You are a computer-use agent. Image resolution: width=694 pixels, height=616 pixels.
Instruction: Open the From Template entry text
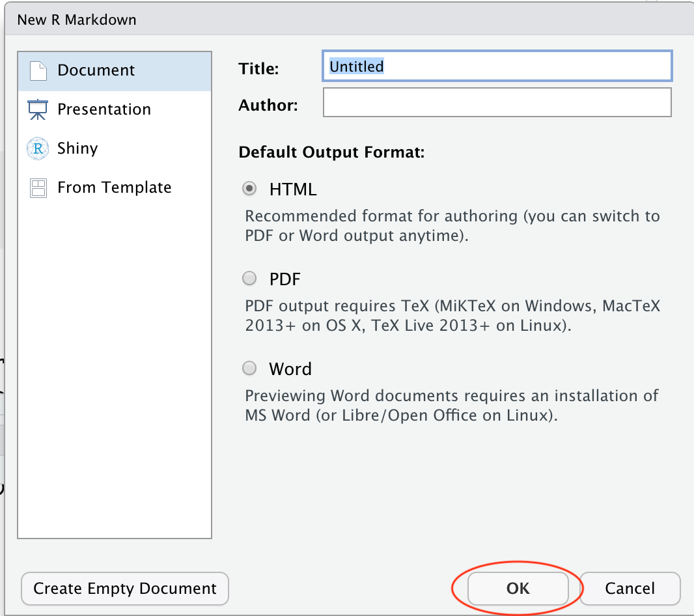pos(115,188)
